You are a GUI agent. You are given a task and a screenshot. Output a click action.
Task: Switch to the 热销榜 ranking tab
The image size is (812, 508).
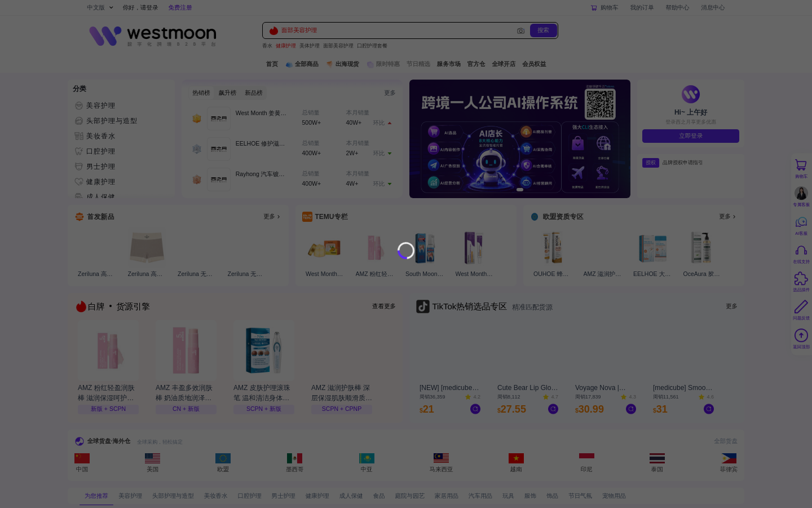point(201,93)
